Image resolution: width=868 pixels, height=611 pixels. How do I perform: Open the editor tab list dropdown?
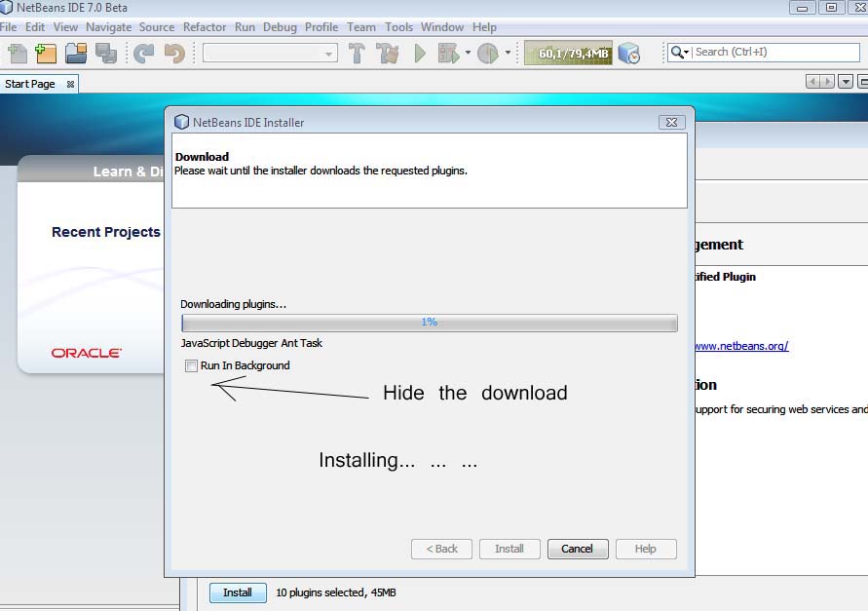846,82
